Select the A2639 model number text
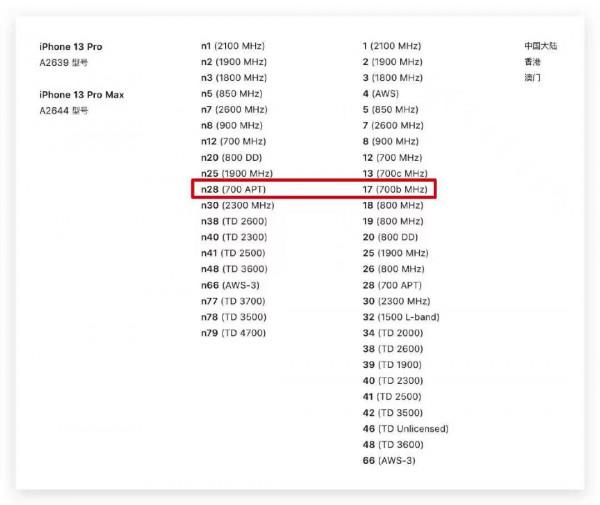 click(64, 63)
